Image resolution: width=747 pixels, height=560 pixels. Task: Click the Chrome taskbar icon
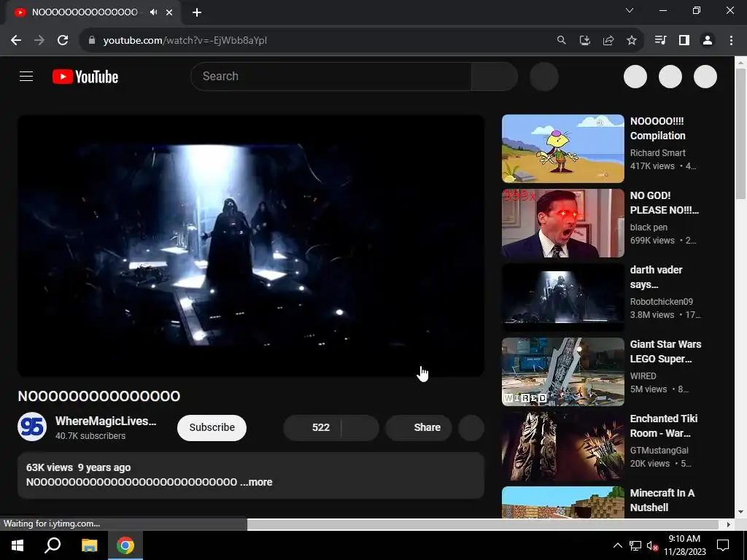(x=125, y=545)
